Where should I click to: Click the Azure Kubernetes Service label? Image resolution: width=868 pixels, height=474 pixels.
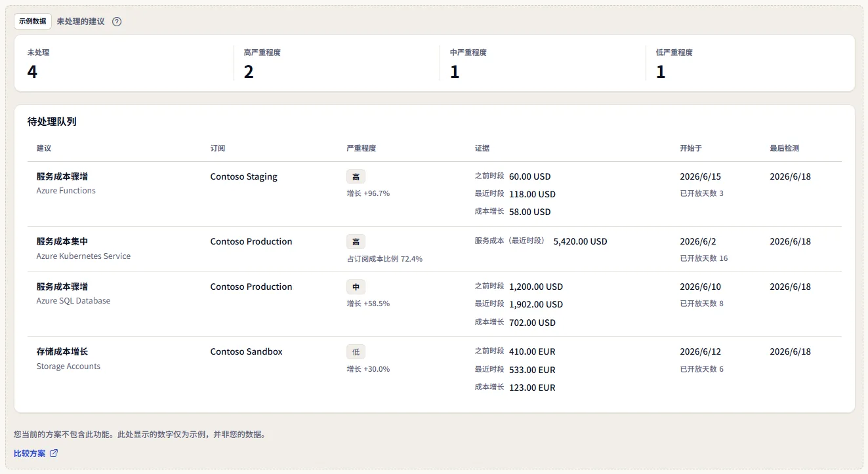pyautogui.click(x=83, y=256)
